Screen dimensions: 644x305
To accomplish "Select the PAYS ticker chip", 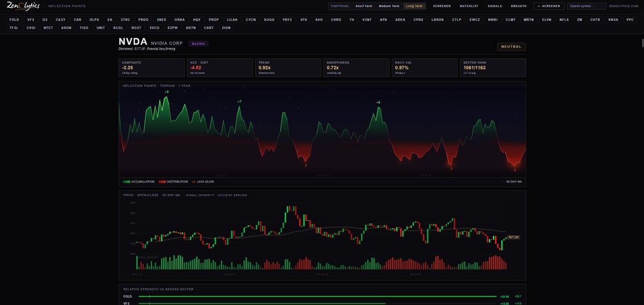I will pos(287,20).
